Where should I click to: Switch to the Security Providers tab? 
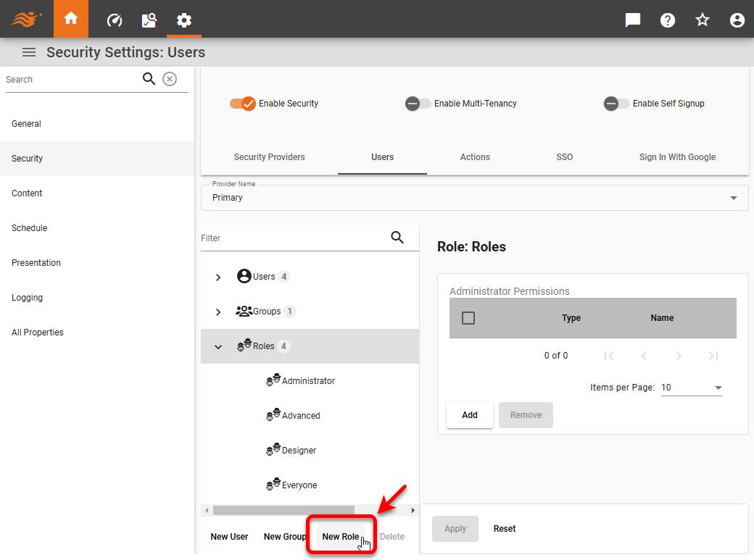click(x=269, y=156)
